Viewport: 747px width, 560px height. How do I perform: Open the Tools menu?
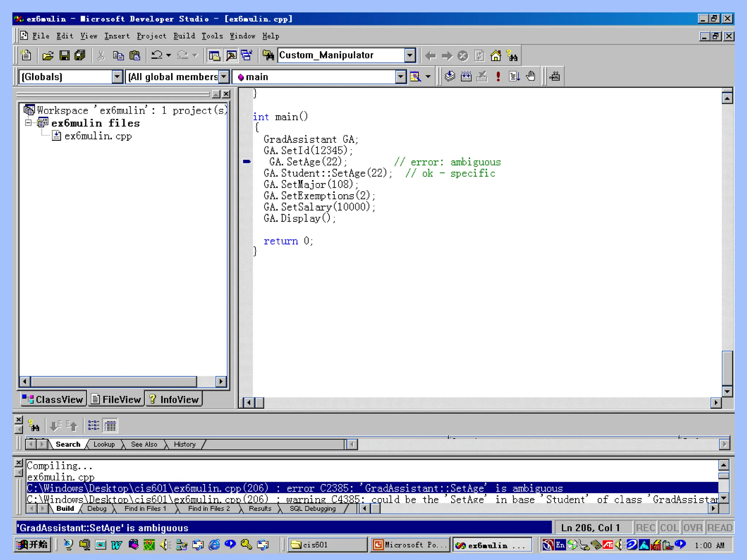pyautogui.click(x=212, y=36)
